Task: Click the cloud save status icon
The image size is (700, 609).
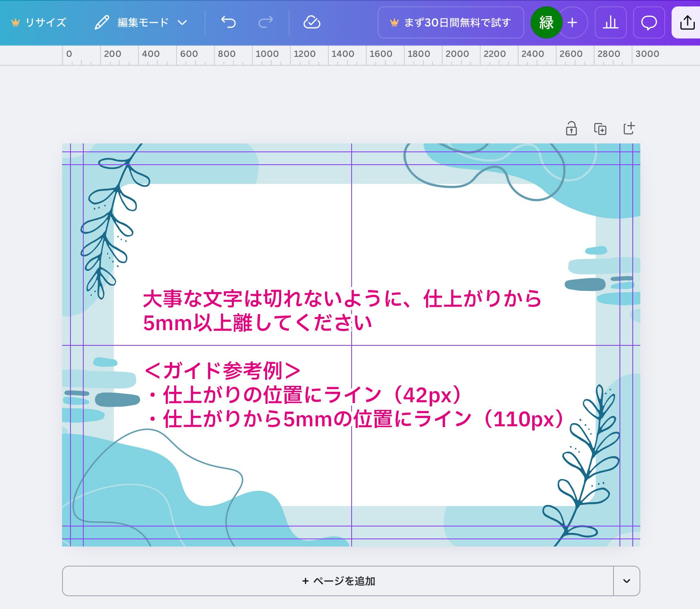Action: click(x=313, y=23)
